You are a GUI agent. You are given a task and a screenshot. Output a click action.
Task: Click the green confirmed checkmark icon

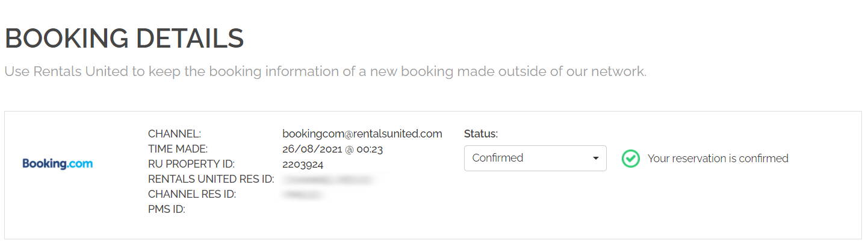[x=630, y=159]
